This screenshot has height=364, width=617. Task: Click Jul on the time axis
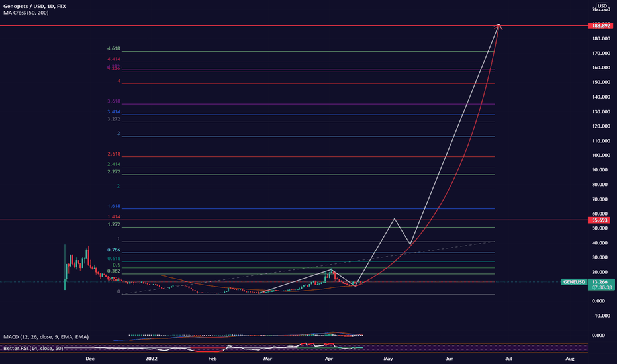(508, 359)
